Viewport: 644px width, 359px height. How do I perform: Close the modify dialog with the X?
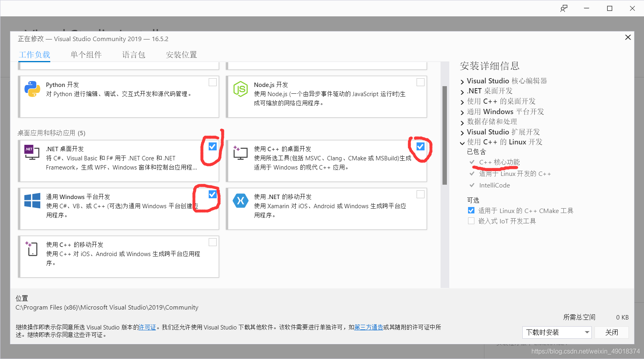pyautogui.click(x=628, y=37)
